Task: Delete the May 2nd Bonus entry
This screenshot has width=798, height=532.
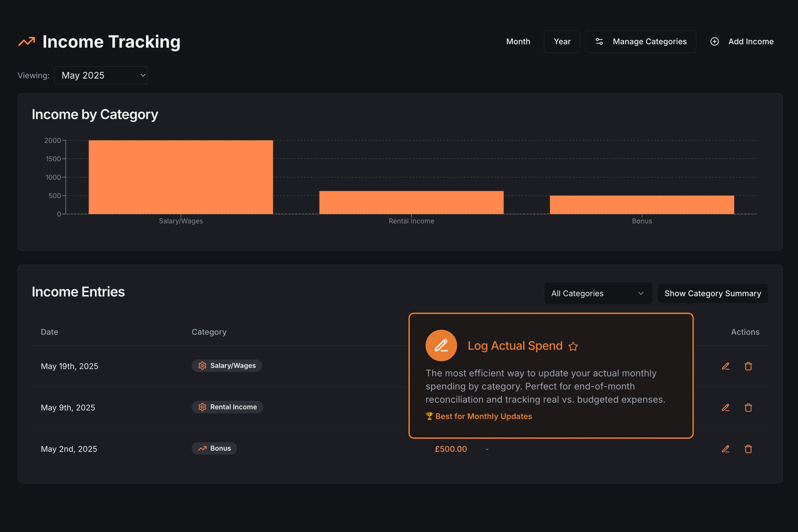Action: [748, 449]
